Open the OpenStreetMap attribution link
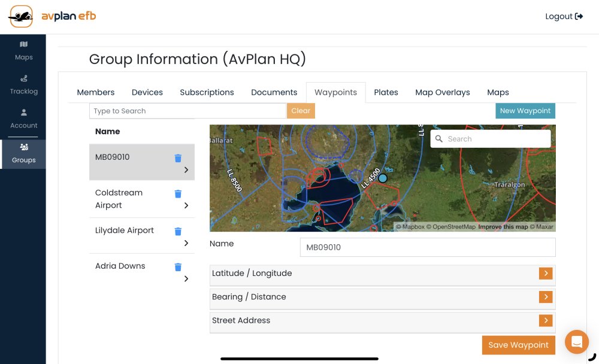Screen dimensions: 599x364 coord(451,227)
